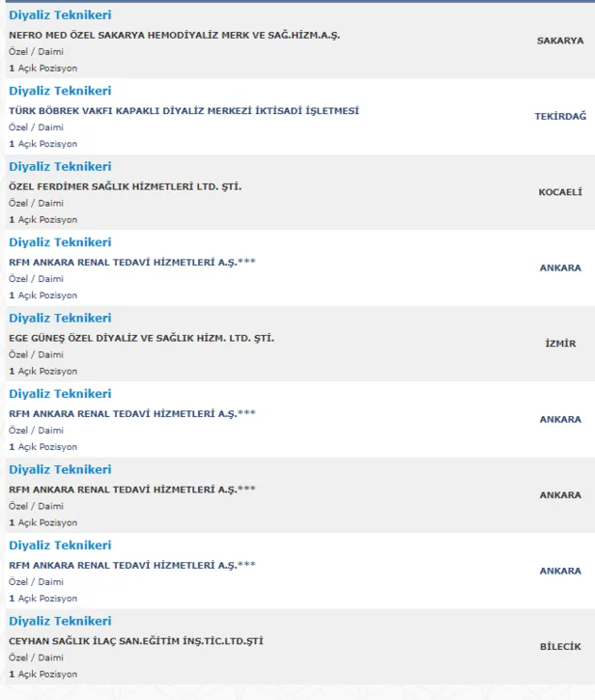Screen dimensions: 595x700
Task: Select the TEKİRDAĞ city label
Action: [x=560, y=116]
